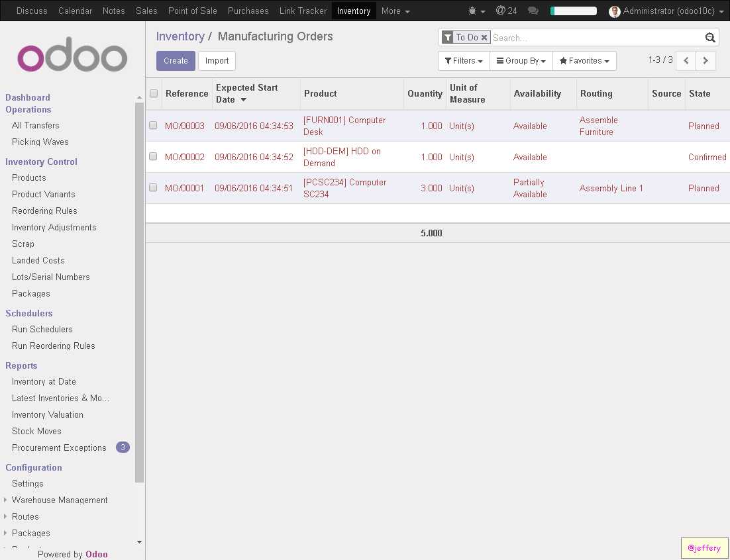
Task: Open the Point of Sale menu
Action: (193, 11)
